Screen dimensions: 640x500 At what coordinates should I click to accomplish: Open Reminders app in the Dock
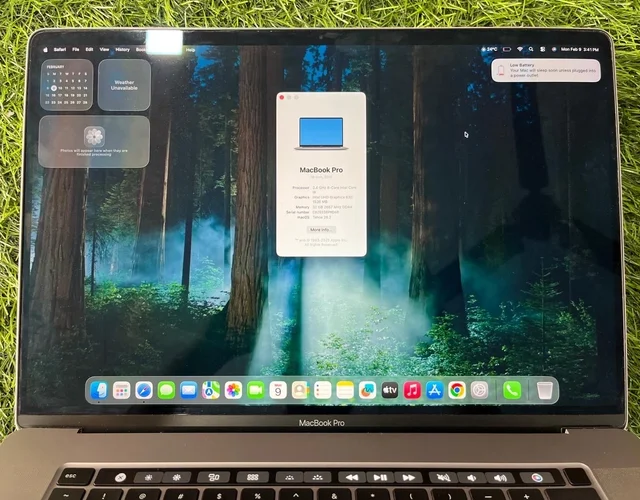322,391
